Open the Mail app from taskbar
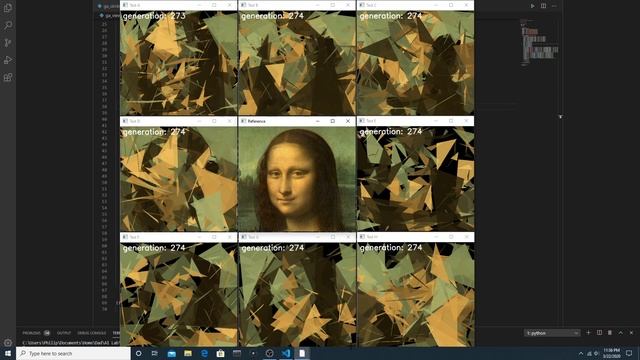Screen dimensions: 640x360 [x=171, y=353]
